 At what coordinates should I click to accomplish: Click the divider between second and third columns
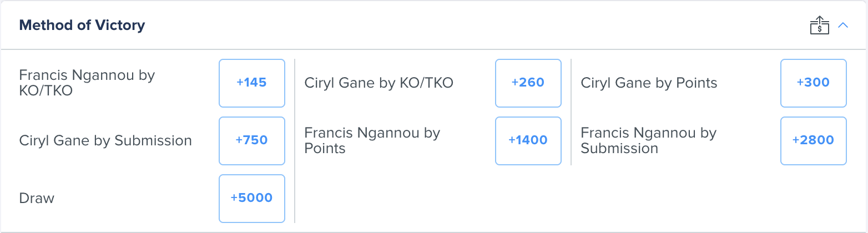[571, 112]
